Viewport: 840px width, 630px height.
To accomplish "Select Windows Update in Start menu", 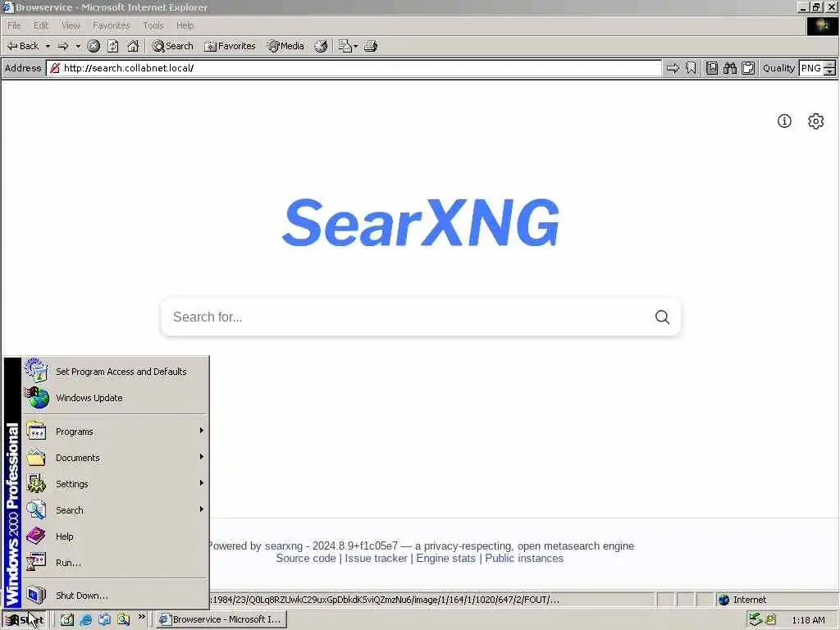I will click(x=115, y=398).
